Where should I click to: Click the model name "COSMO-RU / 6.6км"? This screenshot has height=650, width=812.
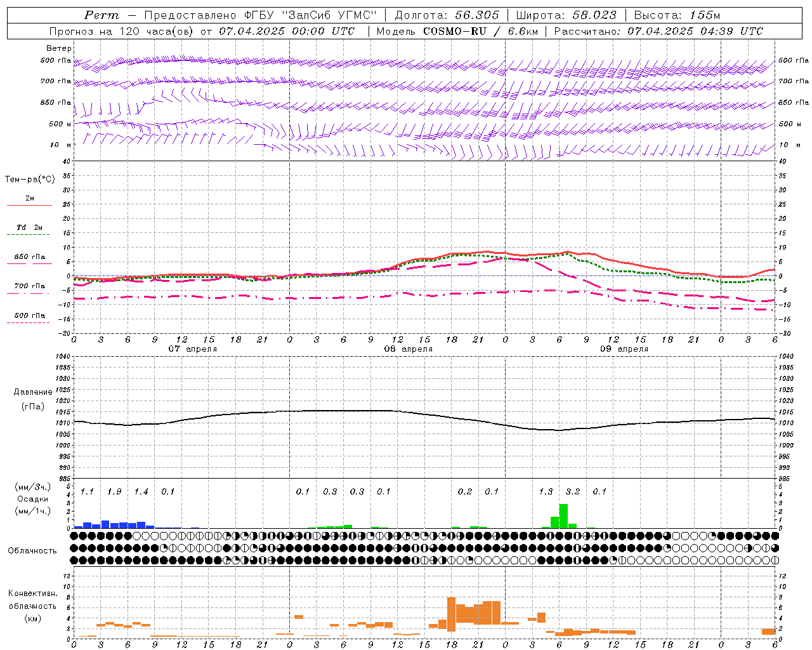pos(481,31)
